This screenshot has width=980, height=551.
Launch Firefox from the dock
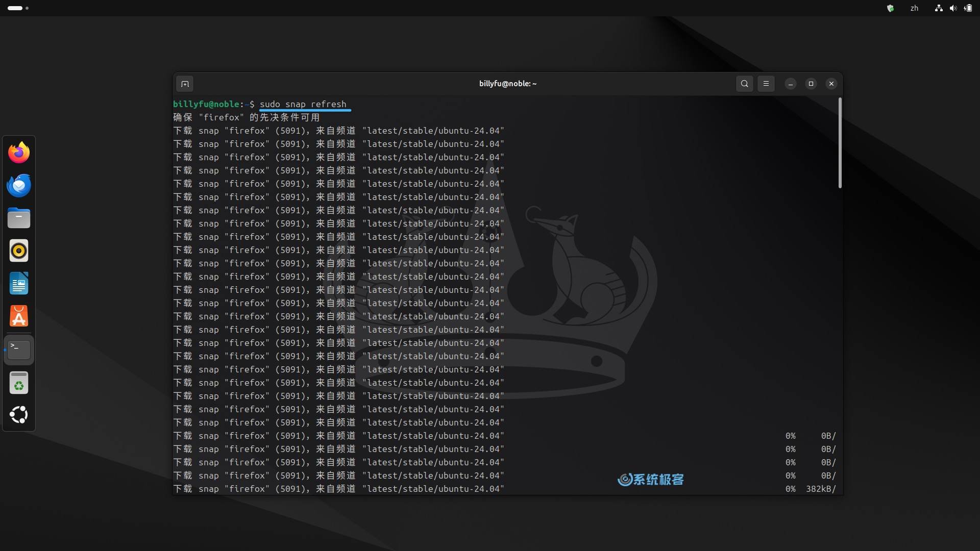19,153
